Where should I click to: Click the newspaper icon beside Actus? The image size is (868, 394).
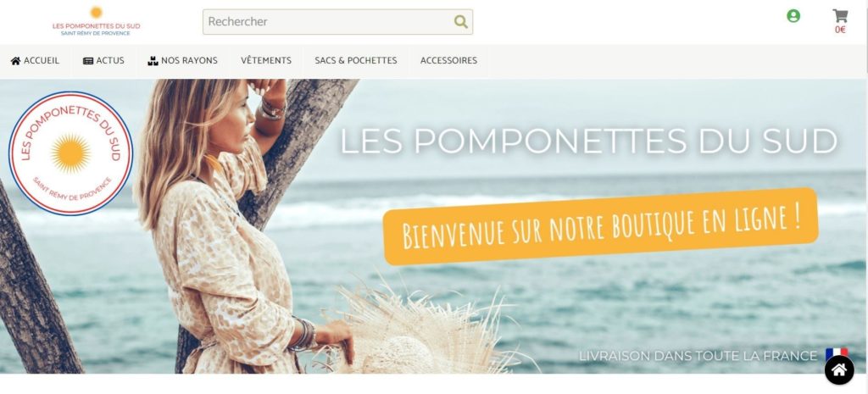point(88,61)
